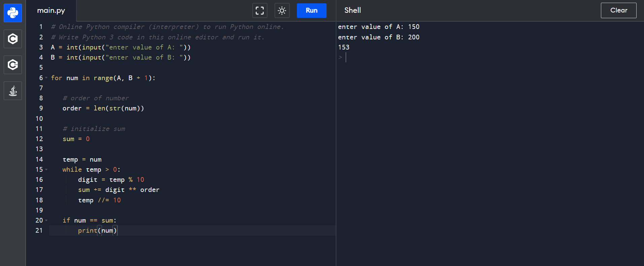Collapse the for loop at line 6
This screenshot has height=266, width=644.
46,78
